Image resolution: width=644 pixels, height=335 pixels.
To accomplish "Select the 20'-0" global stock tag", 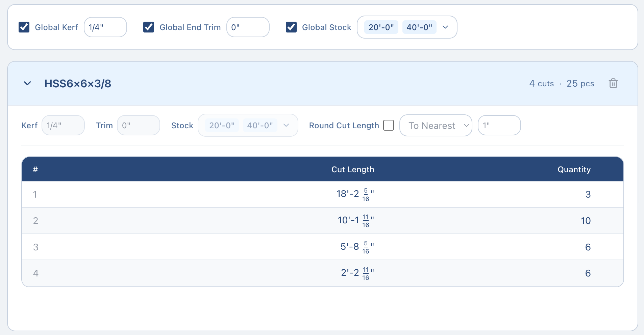I will coord(381,27).
